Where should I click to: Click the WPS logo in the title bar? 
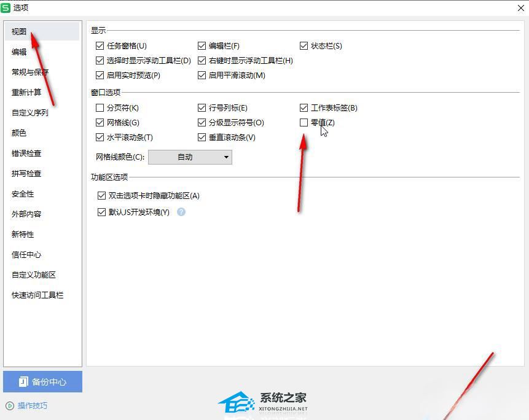[x=6, y=8]
